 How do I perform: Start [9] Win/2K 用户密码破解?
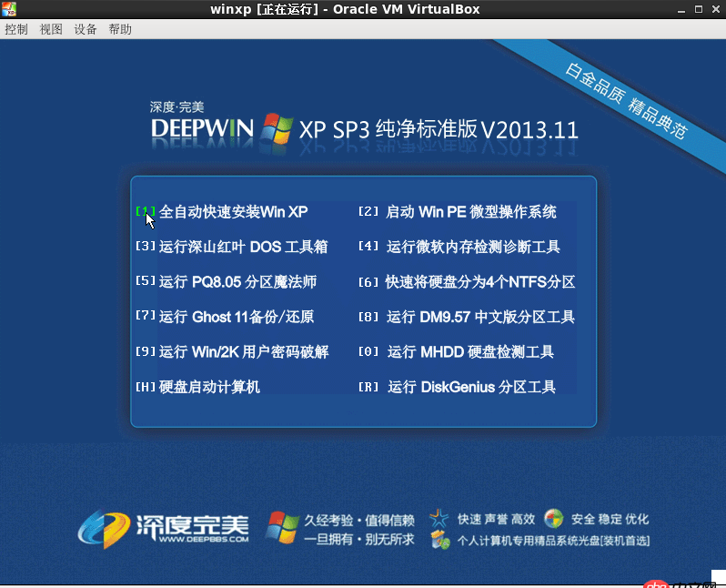pyautogui.click(x=232, y=351)
